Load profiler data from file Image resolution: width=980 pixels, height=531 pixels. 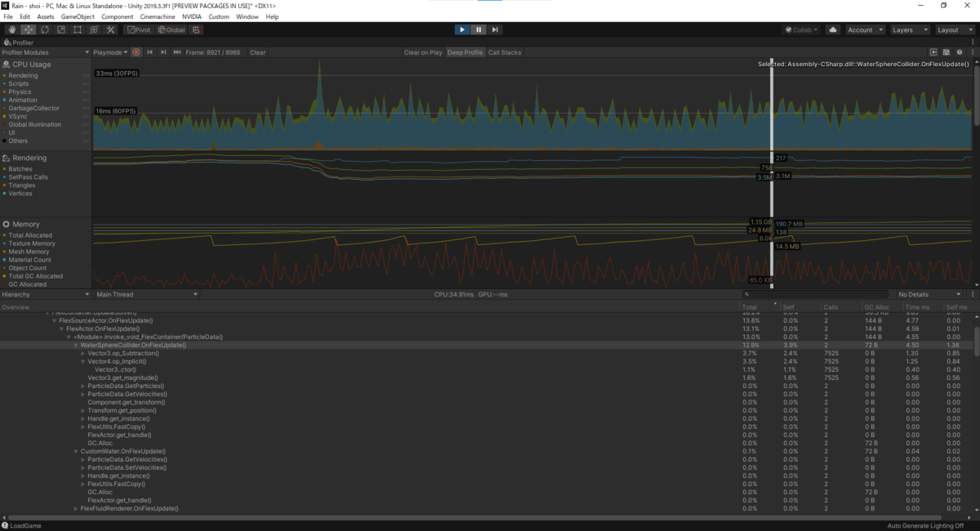[935, 52]
